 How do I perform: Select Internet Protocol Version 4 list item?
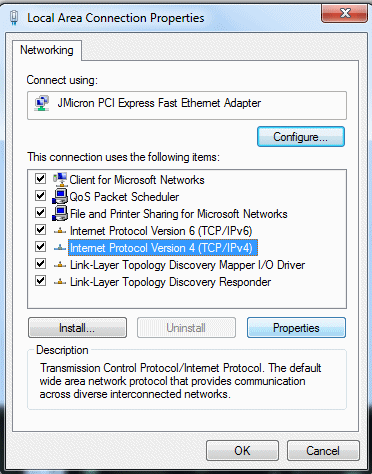(163, 248)
